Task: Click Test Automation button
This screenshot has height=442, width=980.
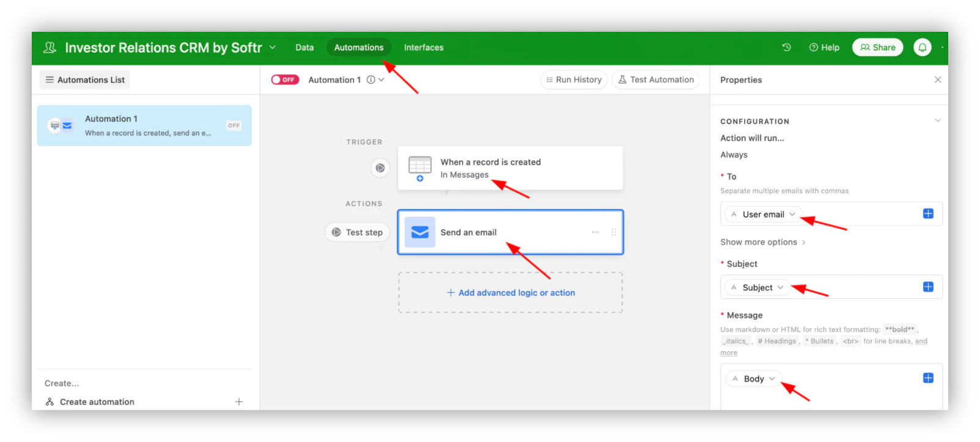Action: pos(656,79)
